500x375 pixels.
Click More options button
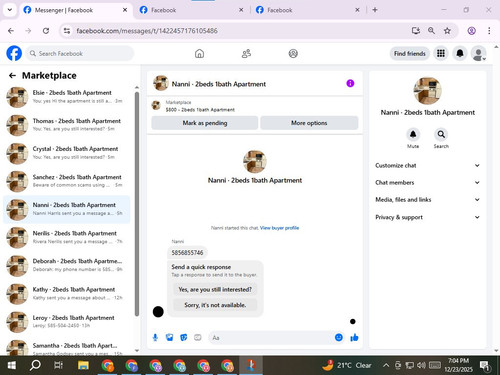click(x=309, y=123)
